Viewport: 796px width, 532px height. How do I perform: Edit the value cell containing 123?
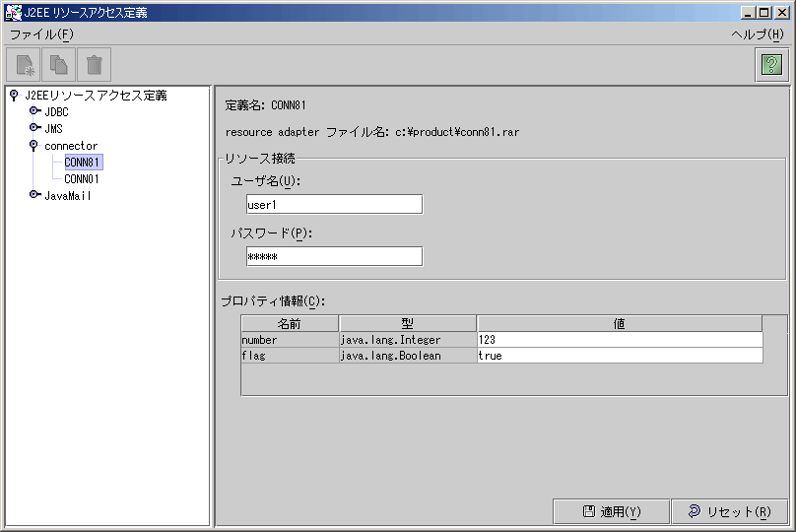coord(620,340)
